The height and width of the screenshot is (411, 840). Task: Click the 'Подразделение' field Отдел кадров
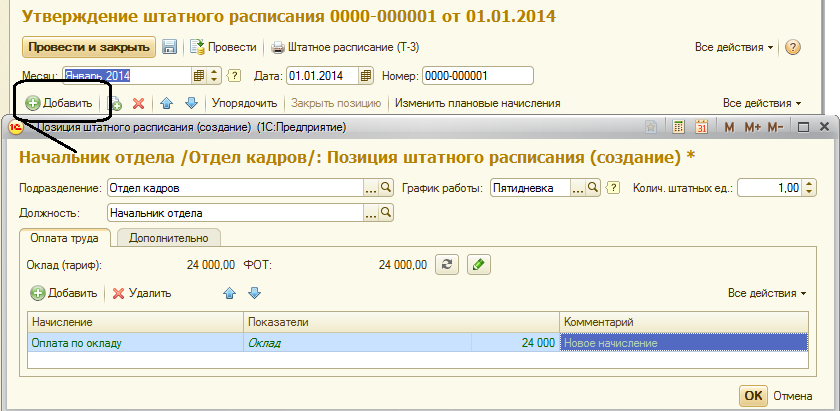pos(235,188)
